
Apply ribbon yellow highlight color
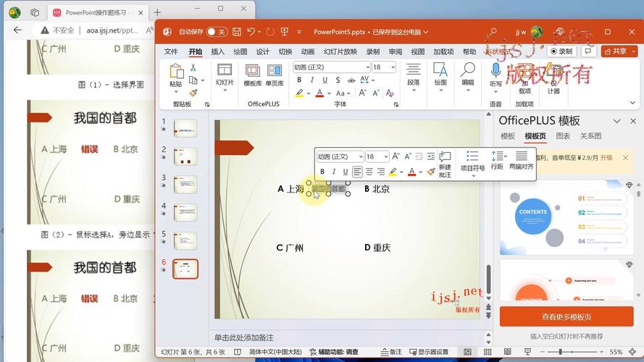pos(299,93)
